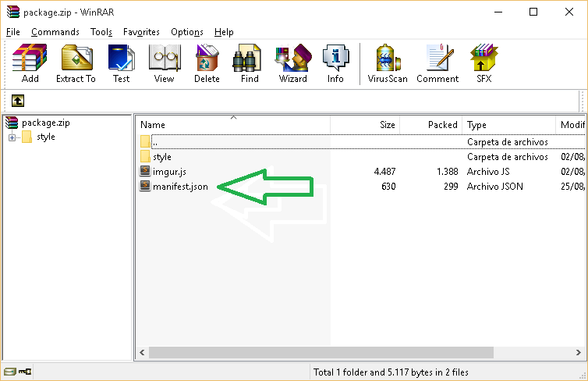Go up one folder level
This screenshot has width=588, height=381.
pyautogui.click(x=18, y=101)
